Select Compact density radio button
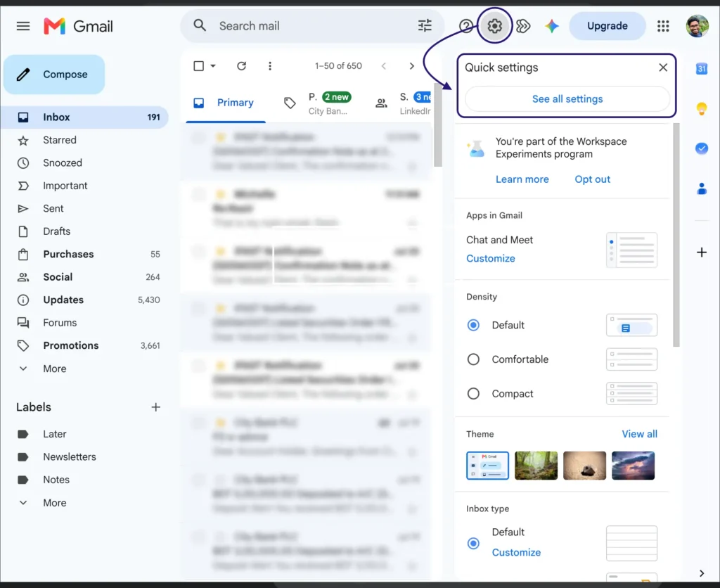720x588 pixels. 473,394
